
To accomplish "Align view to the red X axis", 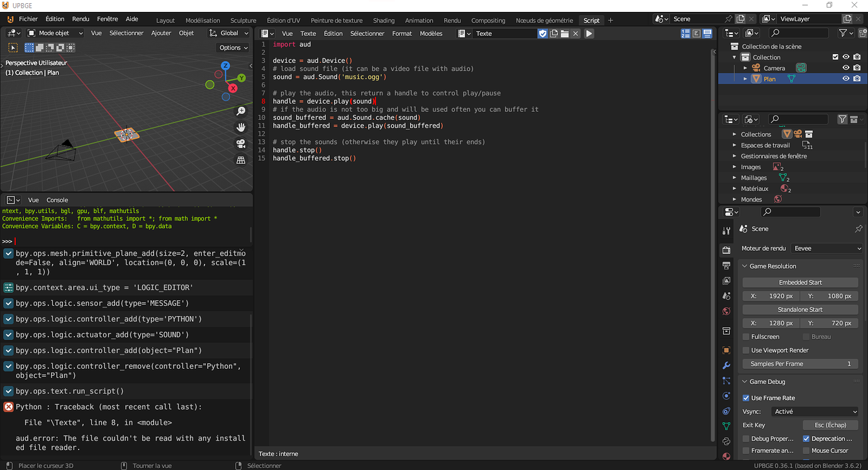I will click(233, 89).
